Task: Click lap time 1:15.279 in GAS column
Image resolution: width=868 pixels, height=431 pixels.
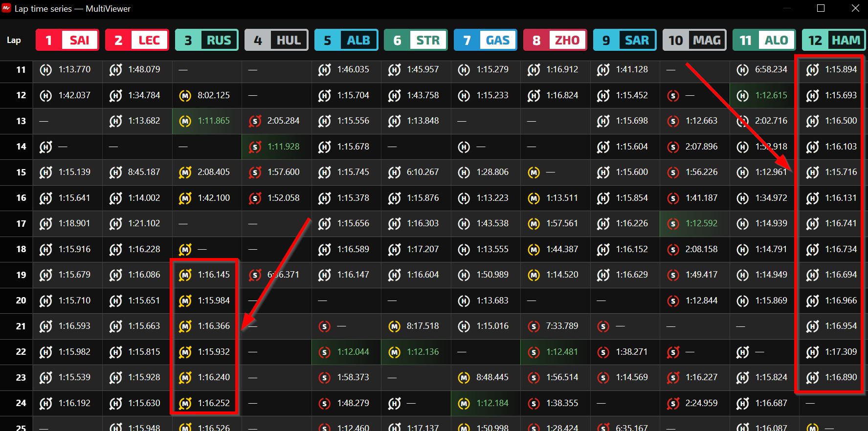Action: point(492,69)
